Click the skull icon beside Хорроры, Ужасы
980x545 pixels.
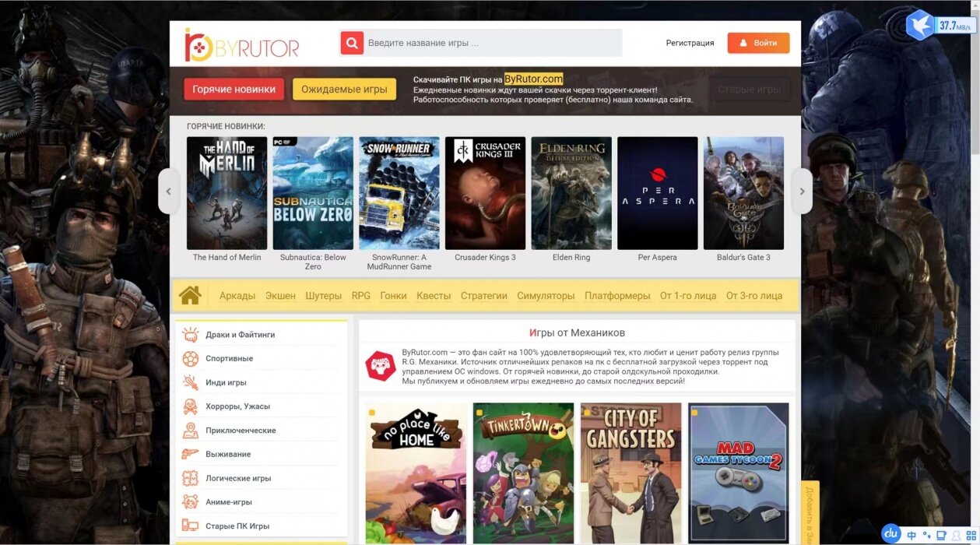(x=190, y=406)
